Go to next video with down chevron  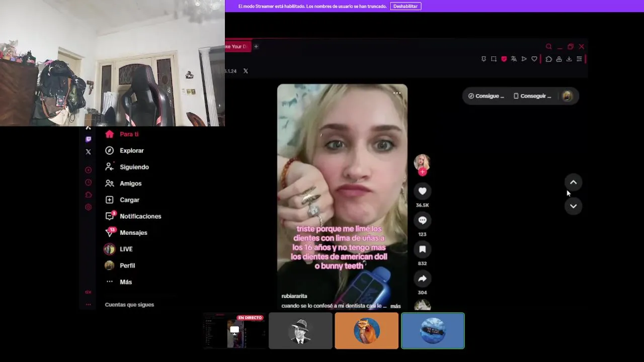click(x=573, y=206)
